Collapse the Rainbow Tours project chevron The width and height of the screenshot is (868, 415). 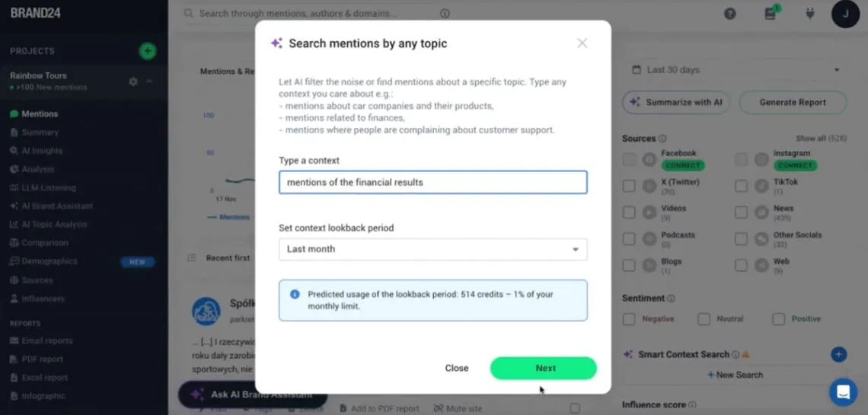pyautogui.click(x=150, y=81)
